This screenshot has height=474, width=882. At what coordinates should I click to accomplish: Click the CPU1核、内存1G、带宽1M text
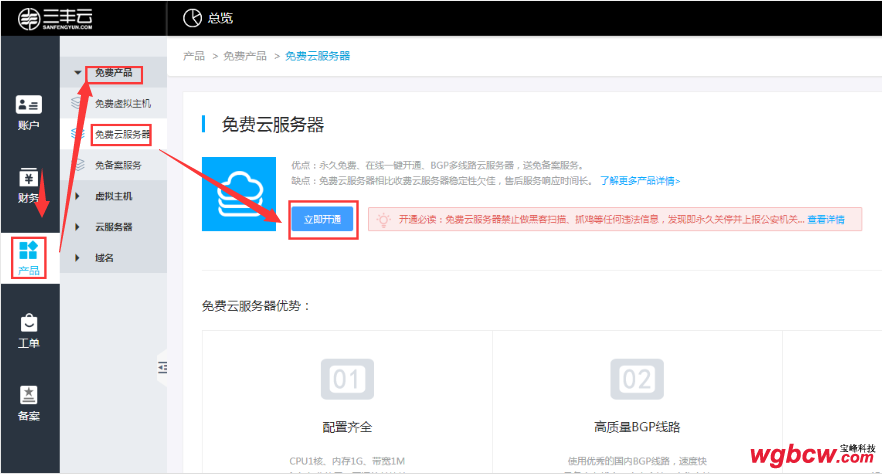(x=347, y=461)
